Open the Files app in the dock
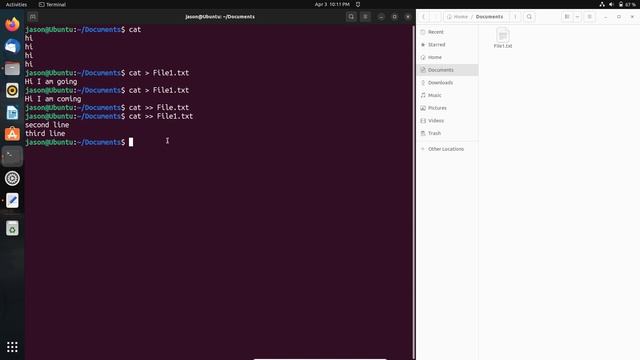Viewport: 640px width, 360px height. pyautogui.click(x=12, y=69)
